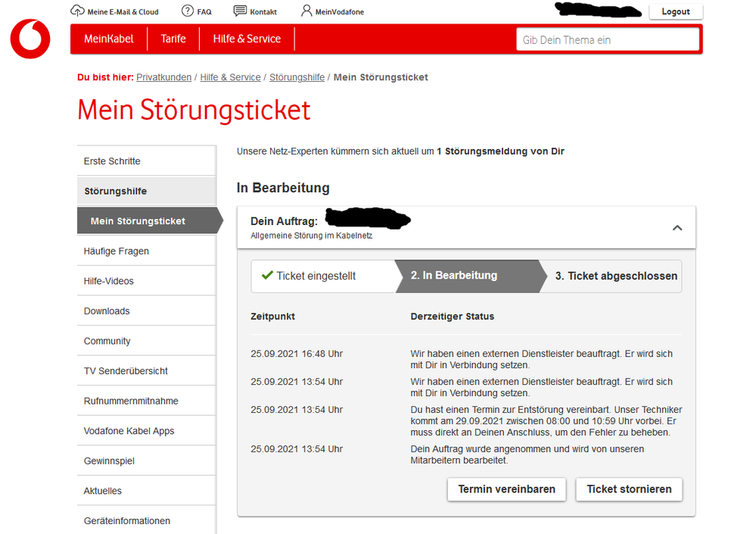Select the 3. Ticket abgeschlossen step
The width and height of the screenshot is (756, 534).
pos(612,276)
